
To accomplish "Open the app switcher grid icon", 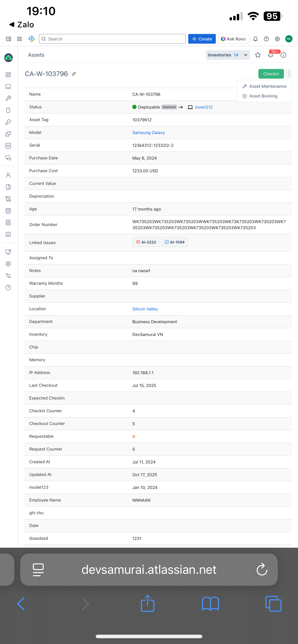I will 19,39.
